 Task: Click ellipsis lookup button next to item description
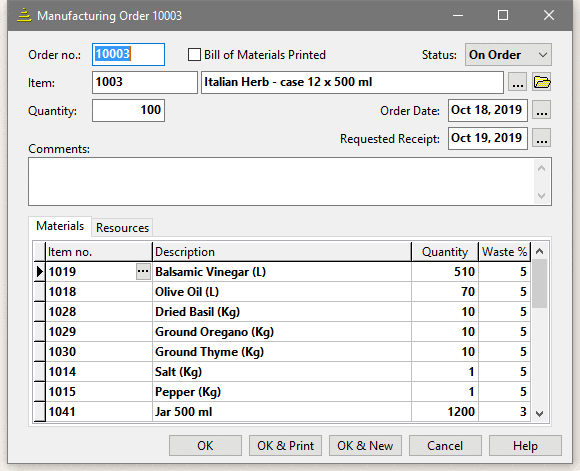(517, 82)
